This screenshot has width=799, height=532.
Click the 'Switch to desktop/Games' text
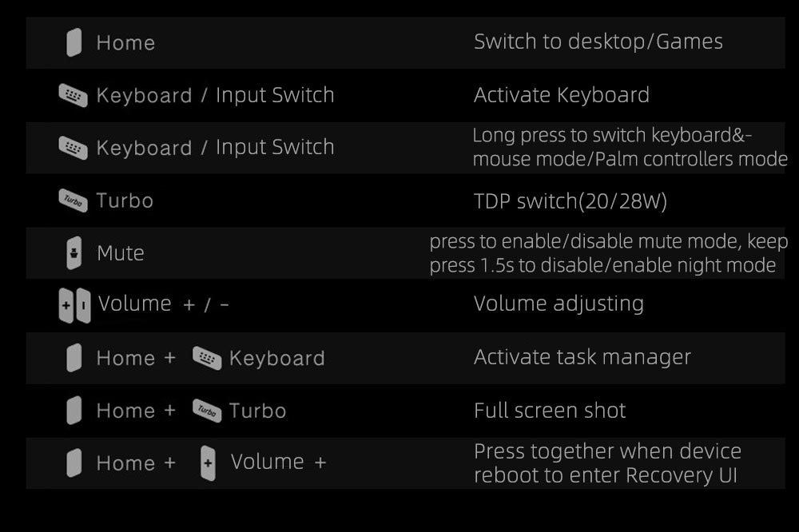(598, 42)
